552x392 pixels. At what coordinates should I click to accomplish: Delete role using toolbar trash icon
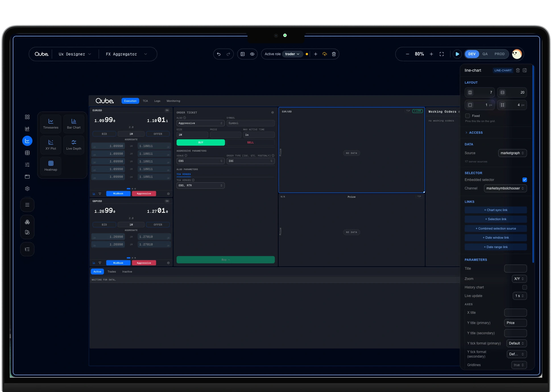[334, 54]
